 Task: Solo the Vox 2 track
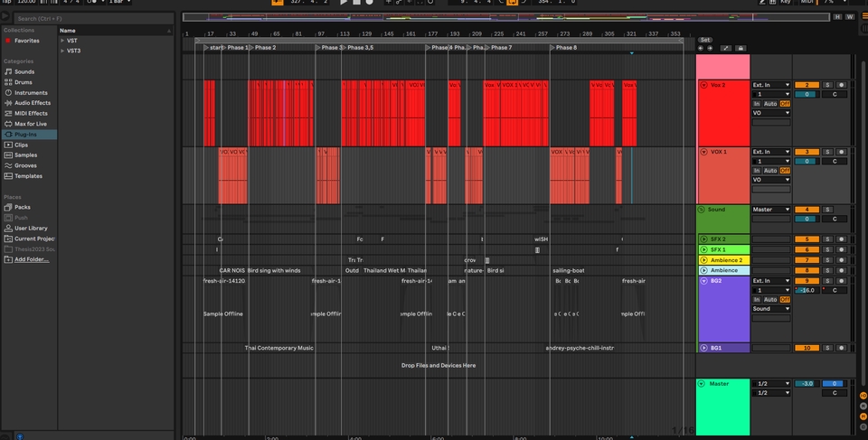(x=827, y=85)
